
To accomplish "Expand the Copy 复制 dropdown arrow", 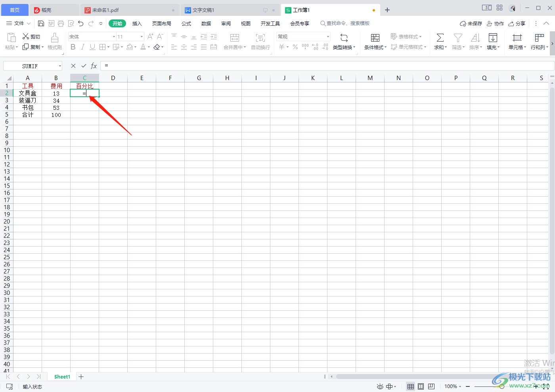I will (42, 47).
